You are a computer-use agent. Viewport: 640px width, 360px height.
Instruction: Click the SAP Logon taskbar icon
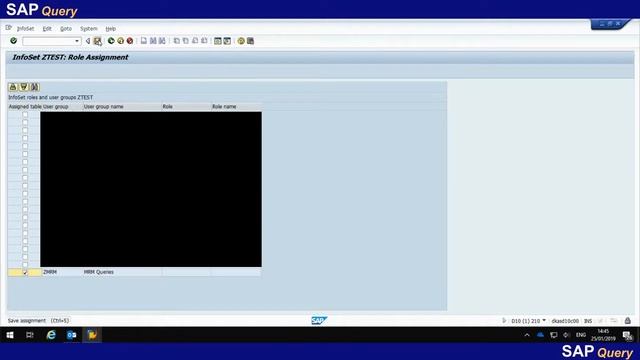click(x=92, y=335)
